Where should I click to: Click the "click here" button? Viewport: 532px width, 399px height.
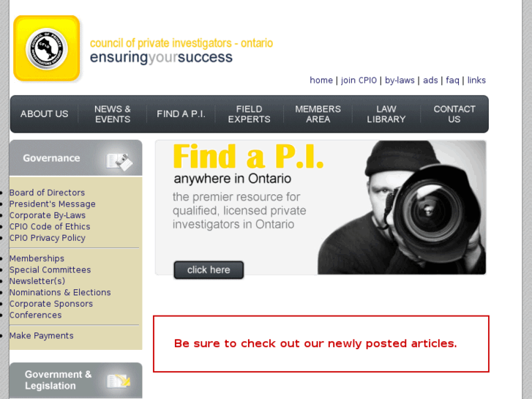coord(209,270)
